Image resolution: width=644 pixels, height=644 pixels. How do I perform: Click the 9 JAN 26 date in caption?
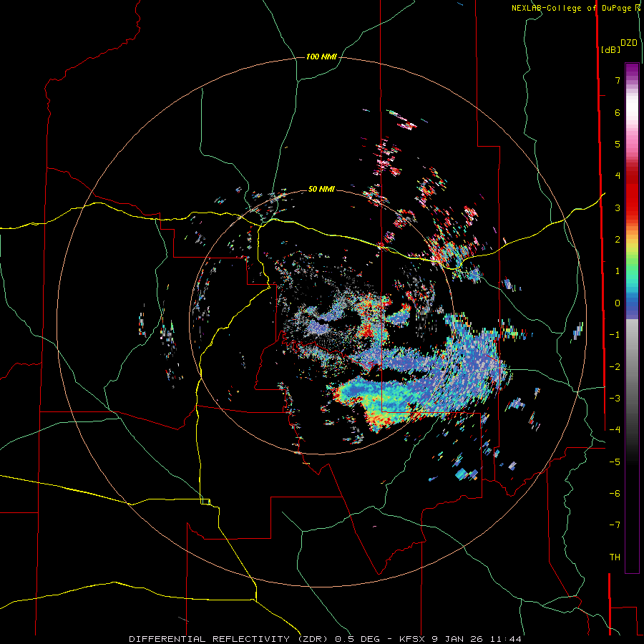(458, 639)
